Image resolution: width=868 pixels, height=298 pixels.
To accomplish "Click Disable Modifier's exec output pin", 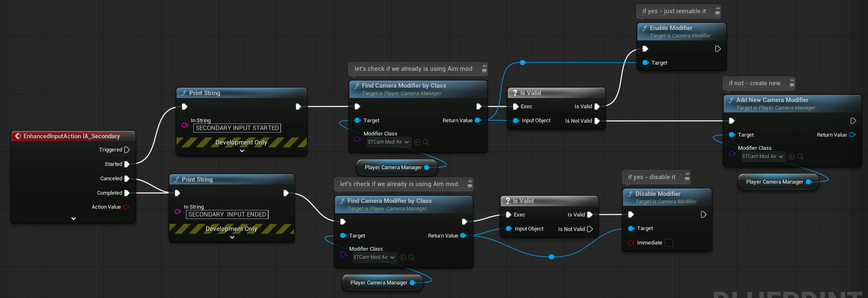I will point(703,214).
